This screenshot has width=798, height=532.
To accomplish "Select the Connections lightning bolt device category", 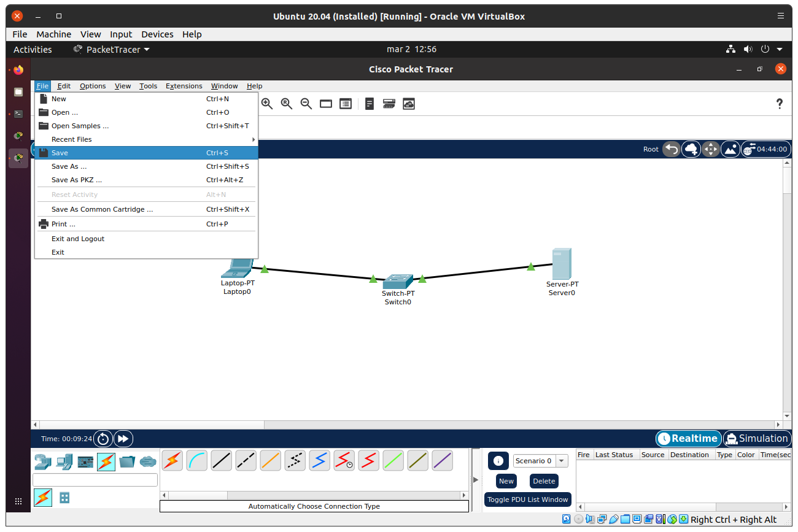I will point(106,461).
